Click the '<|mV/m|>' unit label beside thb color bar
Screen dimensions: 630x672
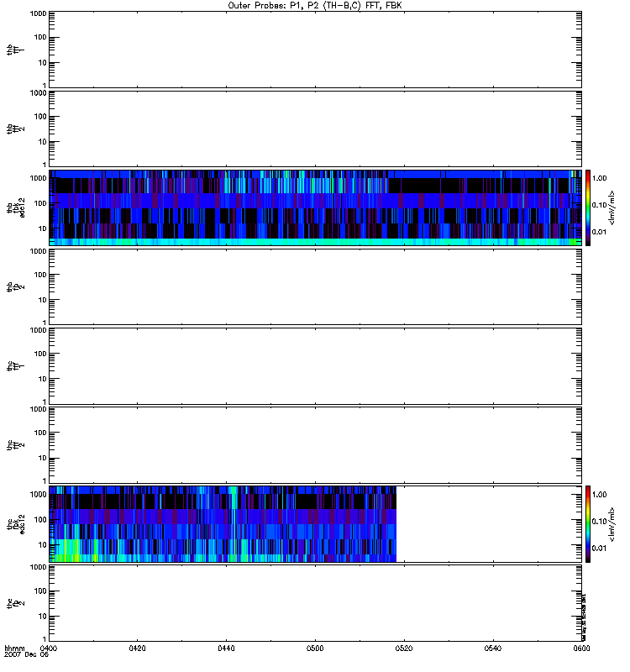click(612, 207)
